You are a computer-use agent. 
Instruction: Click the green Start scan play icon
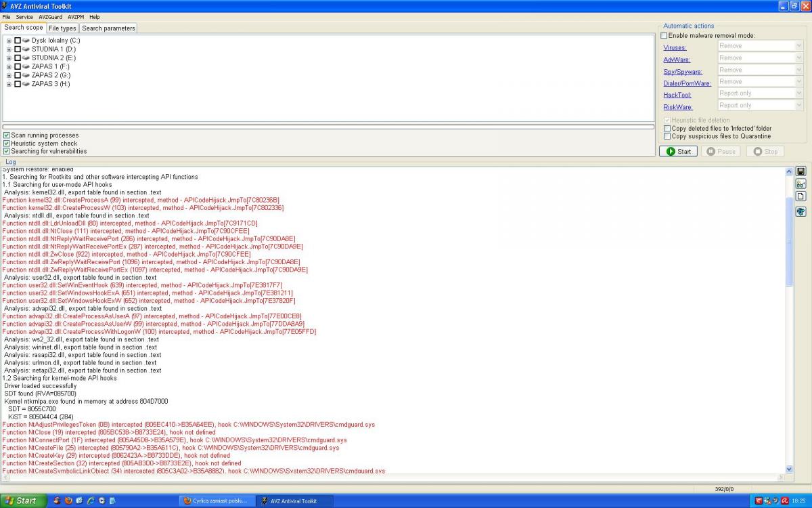point(671,151)
